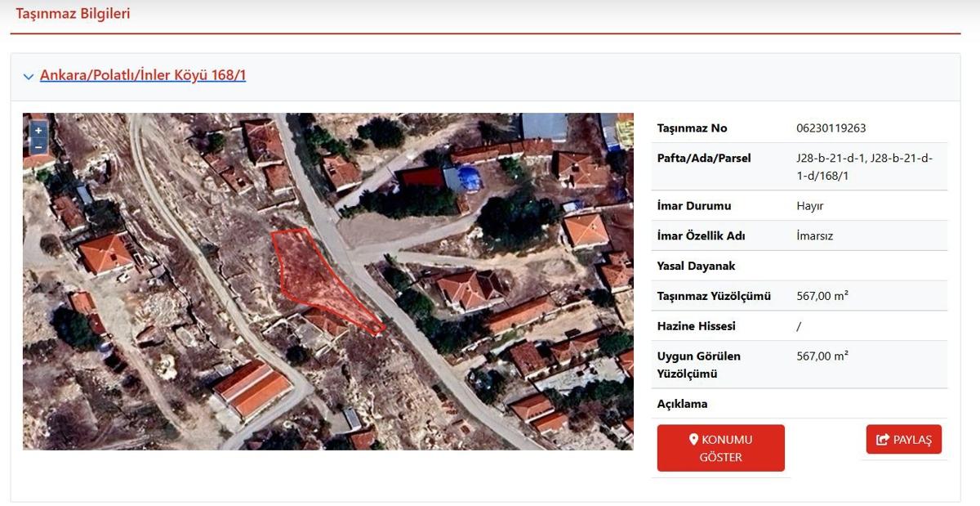Select the Taşınmaz No value 06230119263
The width and height of the screenshot is (980, 506).
click(831, 128)
